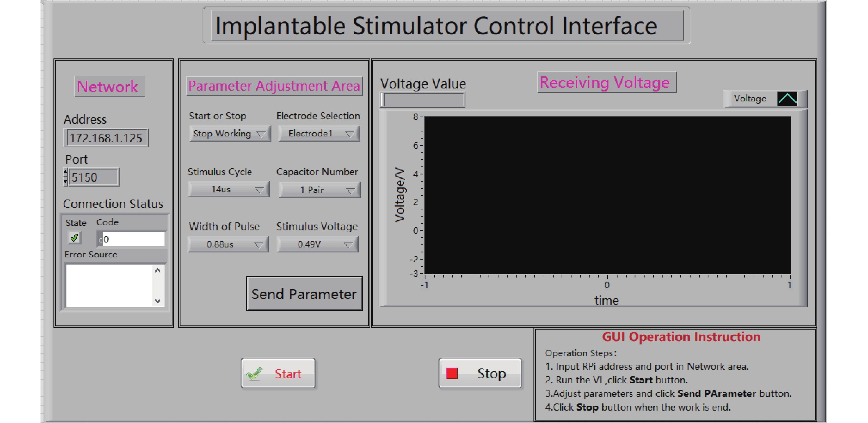Open the Start or Stop dropdown
868x423 pixels.
(x=230, y=134)
